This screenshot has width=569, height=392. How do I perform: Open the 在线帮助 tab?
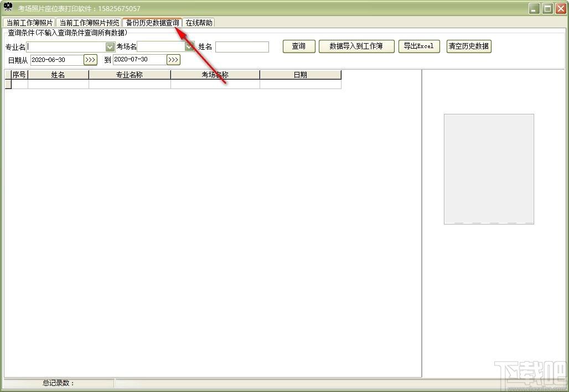click(x=199, y=23)
